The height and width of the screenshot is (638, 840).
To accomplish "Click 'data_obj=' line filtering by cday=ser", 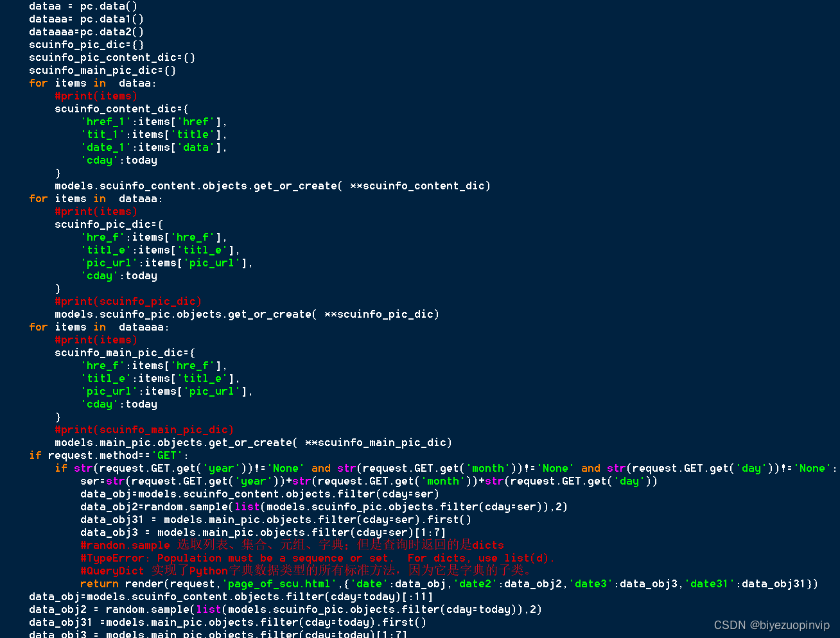I will tap(260, 494).
